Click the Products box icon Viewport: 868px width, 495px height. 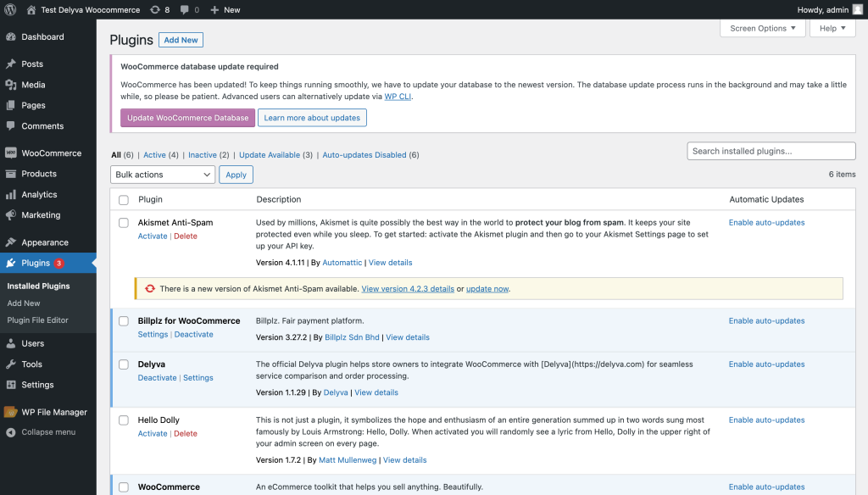[x=10, y=173]
